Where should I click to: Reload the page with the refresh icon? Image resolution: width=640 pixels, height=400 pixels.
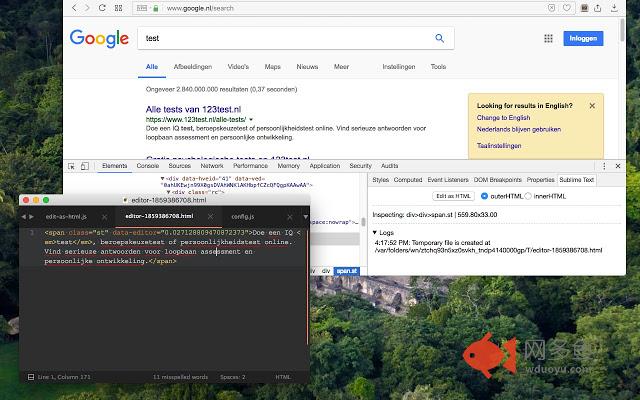tap(102, 8)
